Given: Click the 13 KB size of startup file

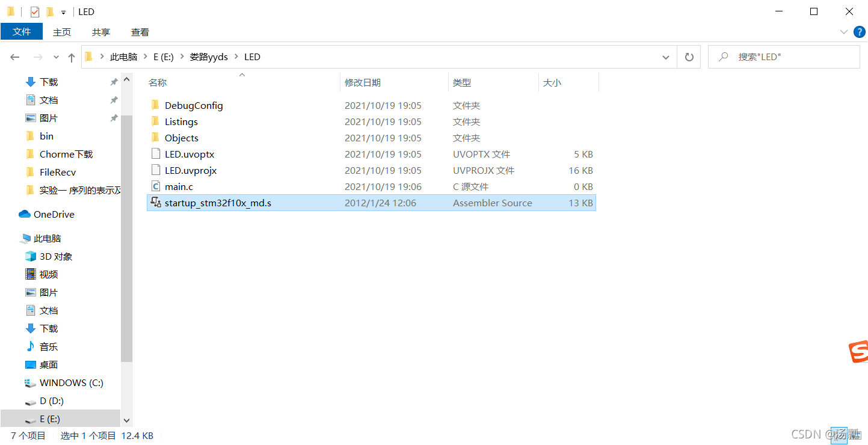Looking at the screenshot, I should click(580, 203).
